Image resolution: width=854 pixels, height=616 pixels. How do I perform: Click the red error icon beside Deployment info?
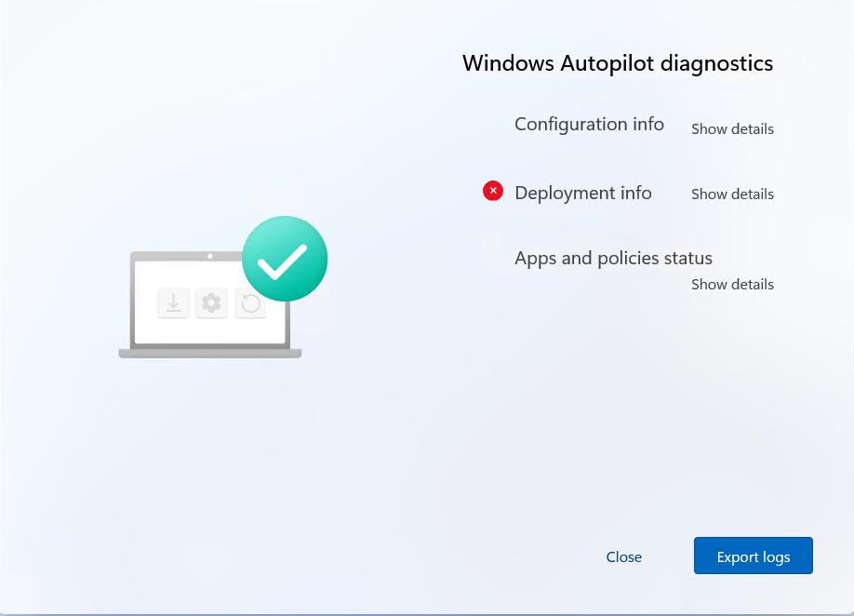493,191
